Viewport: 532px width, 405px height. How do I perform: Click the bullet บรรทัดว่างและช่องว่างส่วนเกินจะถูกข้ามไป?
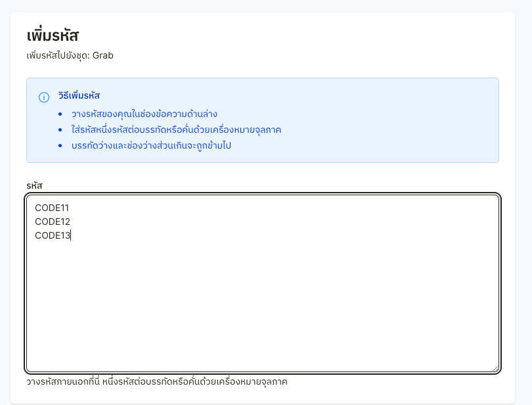coord(151,145)
